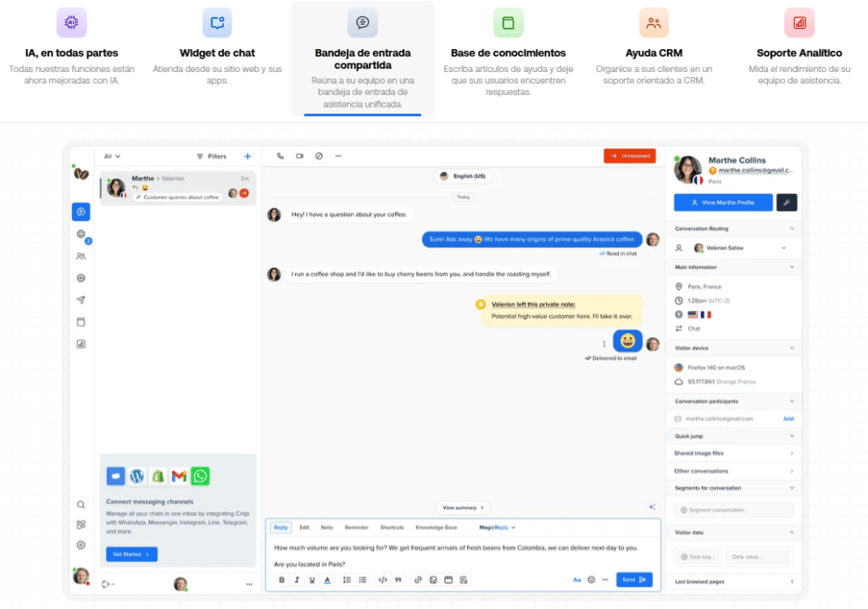Open the All conversations dropdown

[112, 156]
